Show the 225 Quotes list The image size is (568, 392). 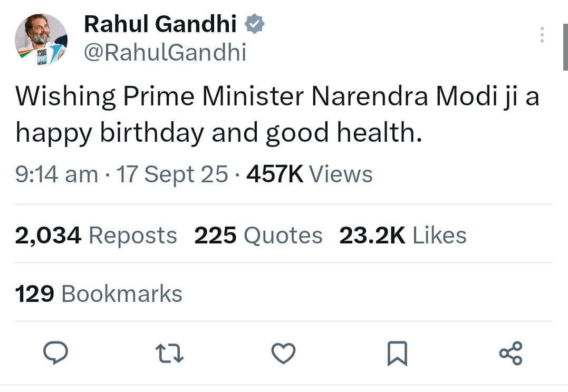click(x=258, y=236)
